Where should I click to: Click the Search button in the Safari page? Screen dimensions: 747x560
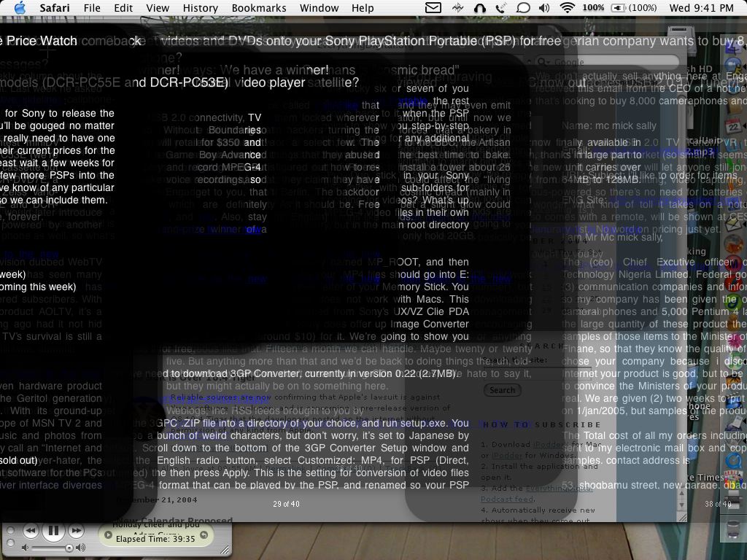pos(502,390)
